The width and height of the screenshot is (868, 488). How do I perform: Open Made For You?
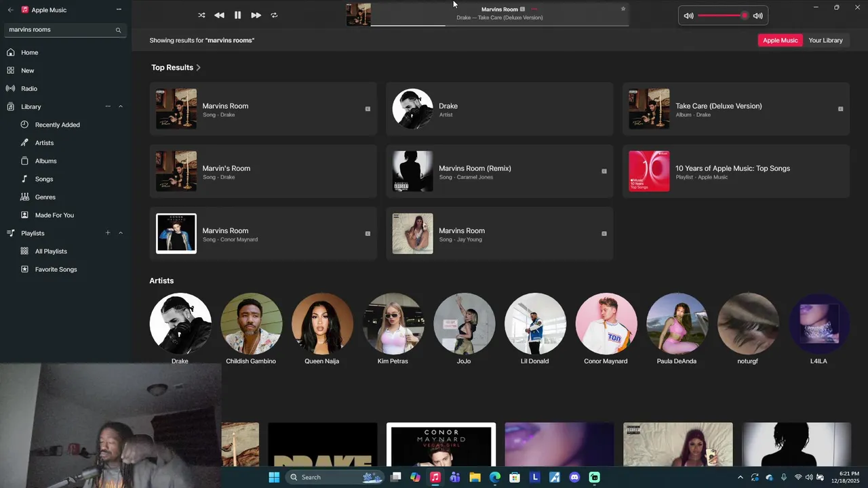(54, 216)
